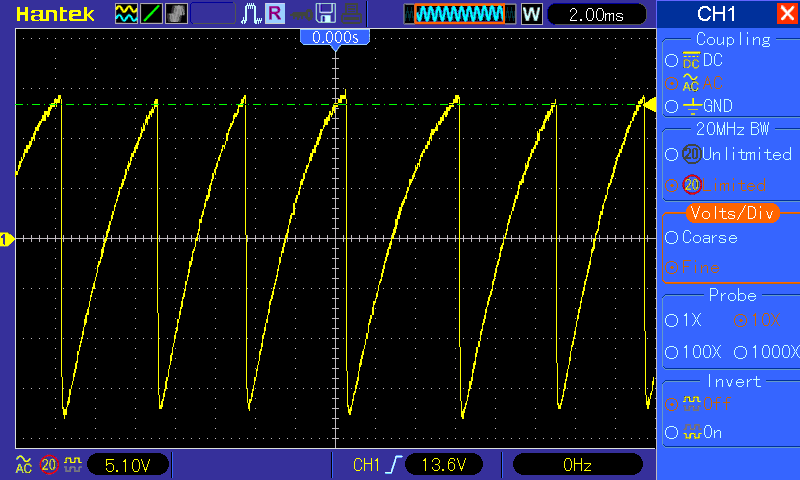800x480 pixels.
Task: Click the yellow trigger level arrow at right edge
Action: pos(649,105)
